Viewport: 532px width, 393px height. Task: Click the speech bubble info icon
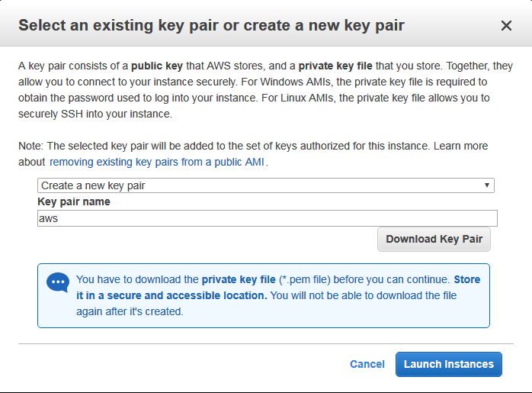(58, 282)
